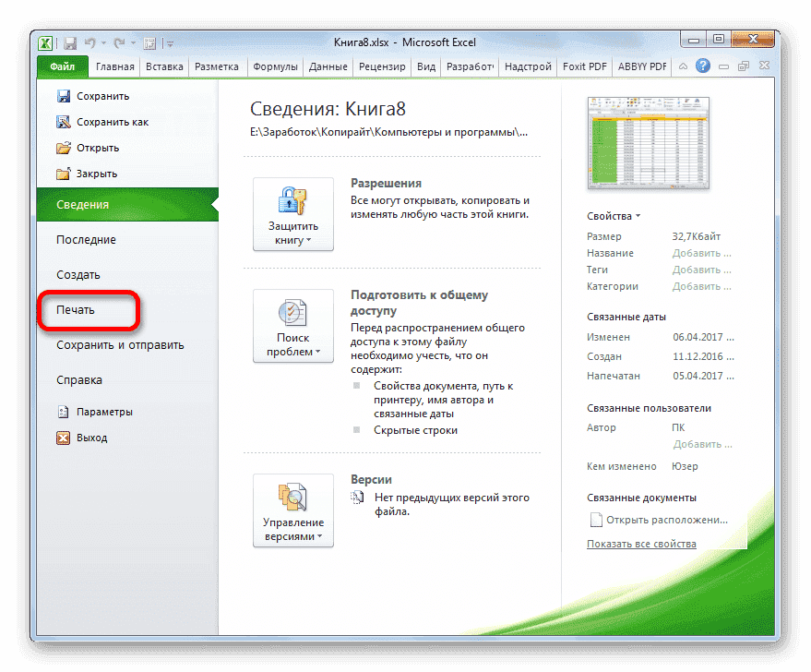Select Печать in the File menu
The width and height of the screenshot is (811, 672).
coord(76,309)
